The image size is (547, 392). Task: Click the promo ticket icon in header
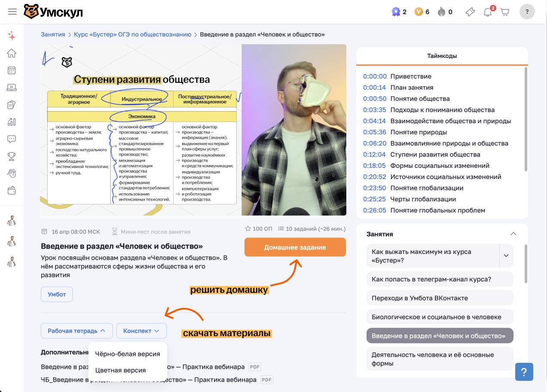click(470, 12)
